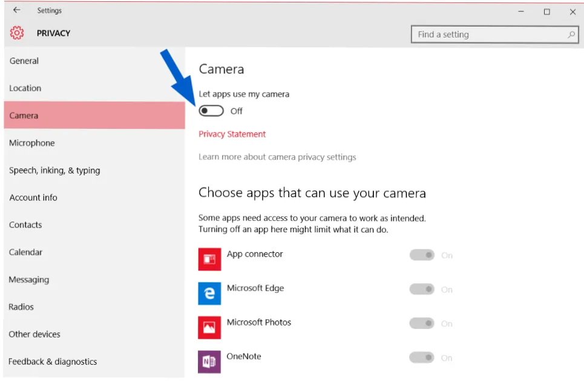Toggle camera access for Microsoft Edge

[x=422, y=289]
